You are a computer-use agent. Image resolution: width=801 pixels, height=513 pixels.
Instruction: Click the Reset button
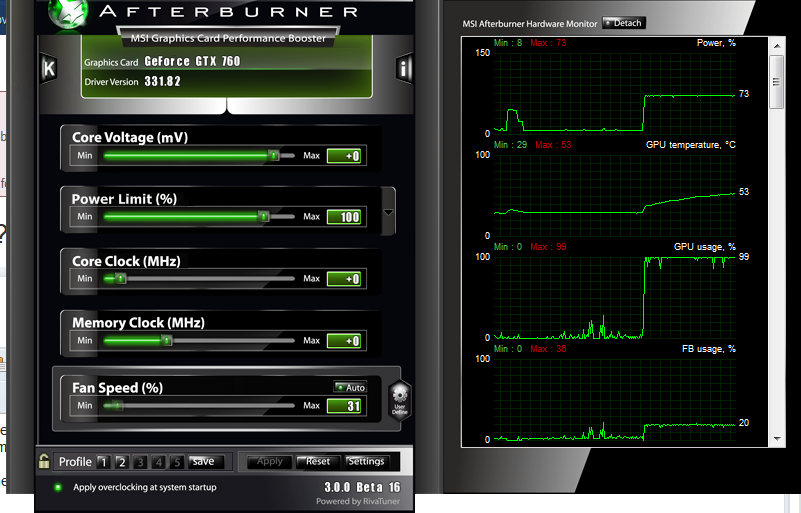(x=317, y=461)
